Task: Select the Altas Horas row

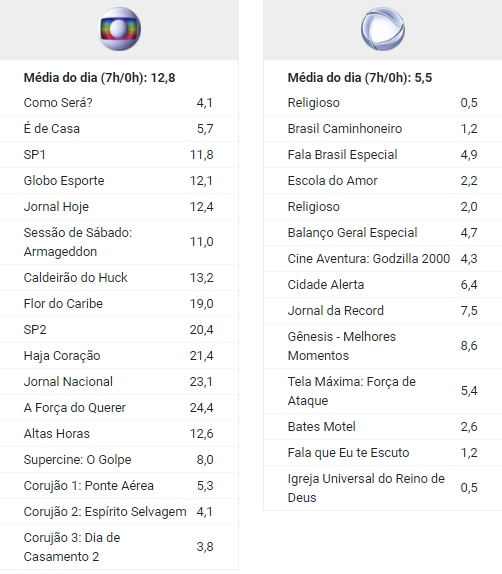Action: click(x=119, y=433)
